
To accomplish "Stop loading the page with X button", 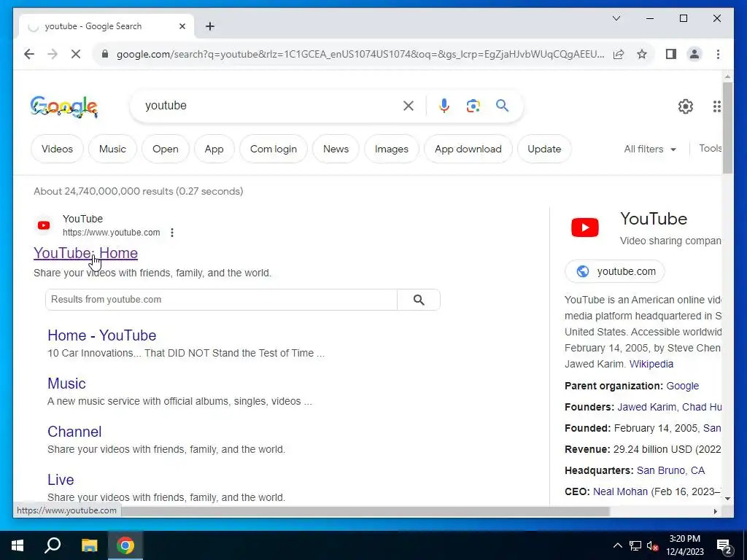I will tap(76, 54).
